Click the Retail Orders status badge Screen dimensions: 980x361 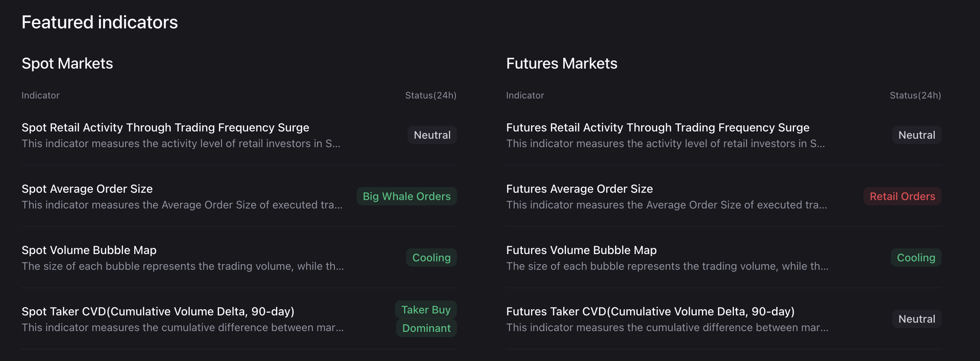[902, 196]
